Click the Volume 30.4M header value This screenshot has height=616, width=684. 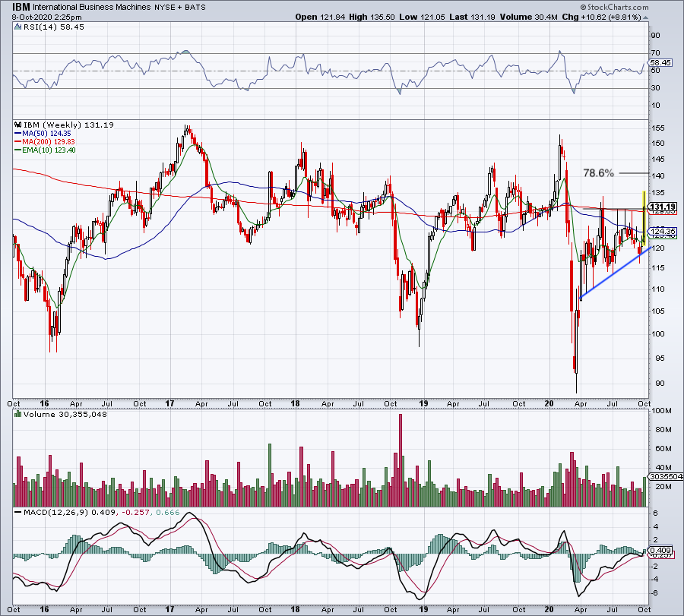point(529,17)
